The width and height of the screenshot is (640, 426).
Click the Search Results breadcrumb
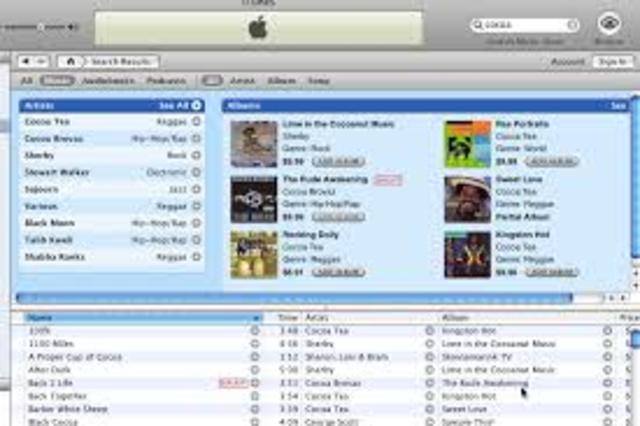(x=121, y=62)
